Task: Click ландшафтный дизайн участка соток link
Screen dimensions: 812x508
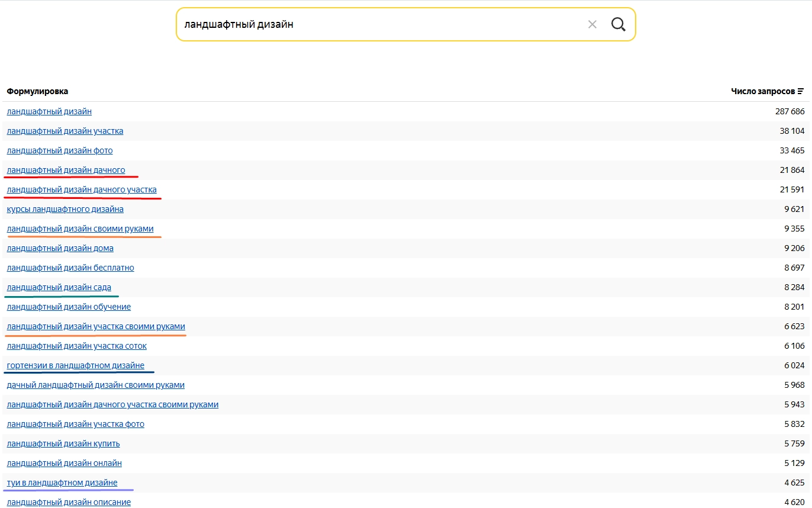Action: (x=76, y=346)
